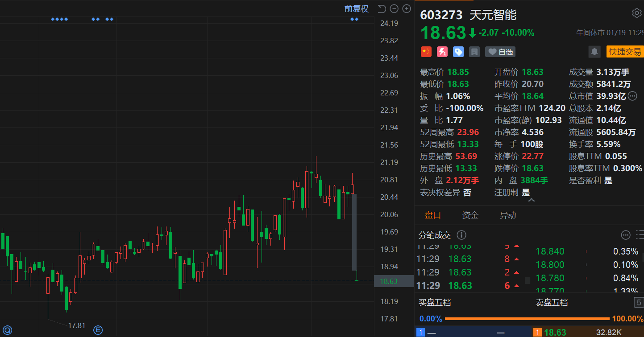
Task: Click the China flag market icon
Action: tap(426, 52)
